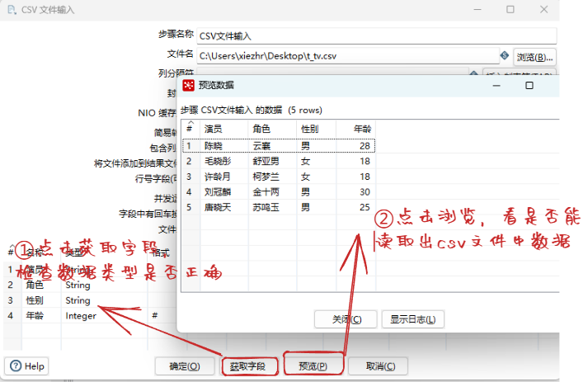This screenshot has height=382, width=588.
Task: Select row number 4 in fields table
Action: [x=11, y=316]
